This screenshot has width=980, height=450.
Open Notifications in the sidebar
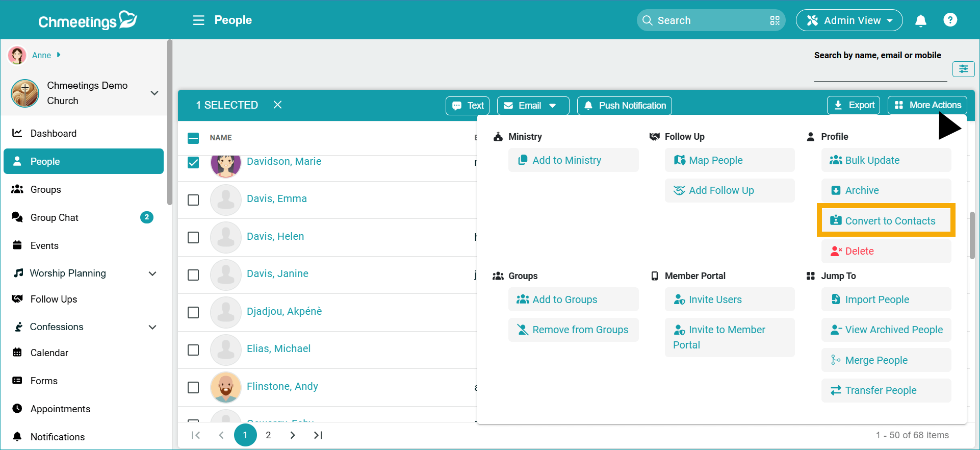click(x=84, y=437)
